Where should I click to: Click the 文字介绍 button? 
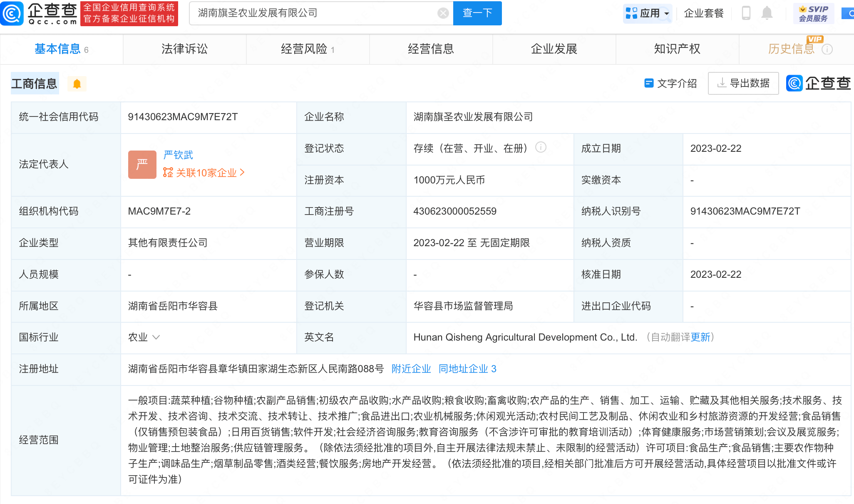(x=670, y=83)
